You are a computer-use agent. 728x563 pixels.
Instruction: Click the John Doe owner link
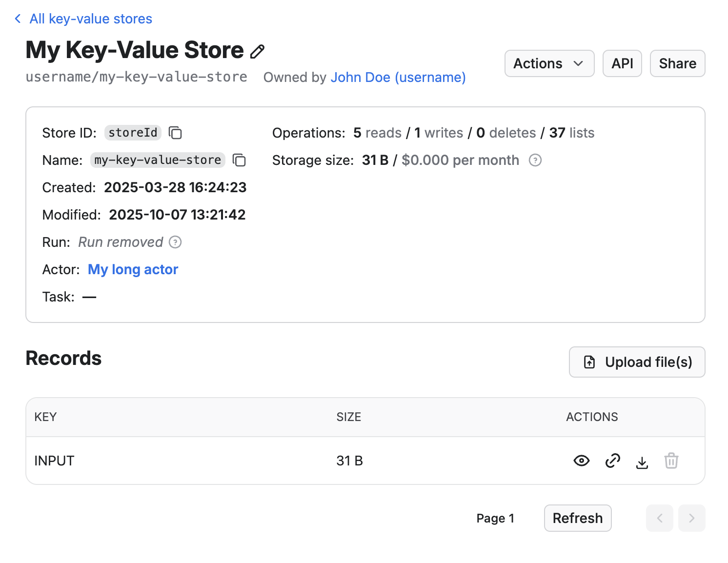(398, 77)
